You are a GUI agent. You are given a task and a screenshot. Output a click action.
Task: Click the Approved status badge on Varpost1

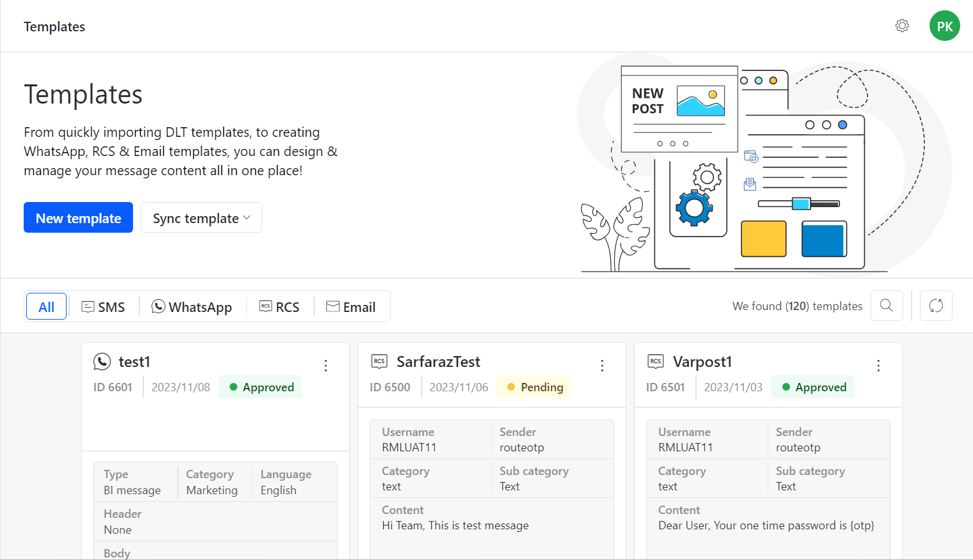(x=813, y=387)
